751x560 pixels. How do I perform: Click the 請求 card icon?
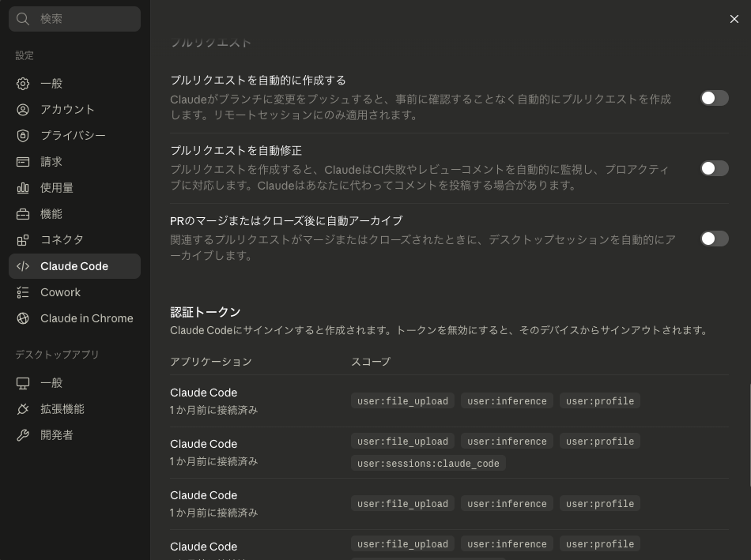click(22, 162)
